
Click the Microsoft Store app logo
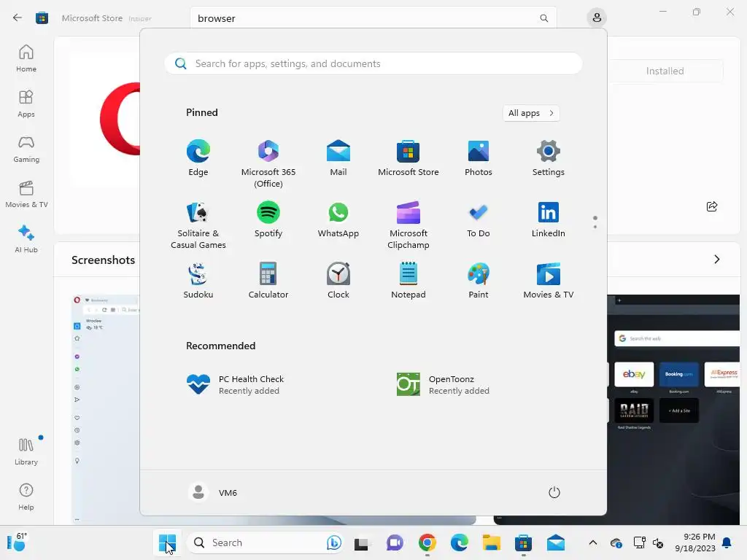42,18
